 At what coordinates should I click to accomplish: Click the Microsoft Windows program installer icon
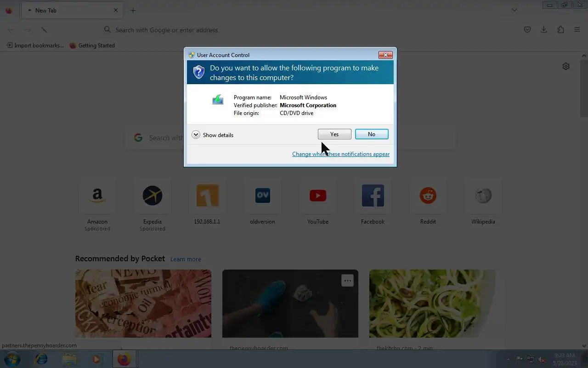218,99
